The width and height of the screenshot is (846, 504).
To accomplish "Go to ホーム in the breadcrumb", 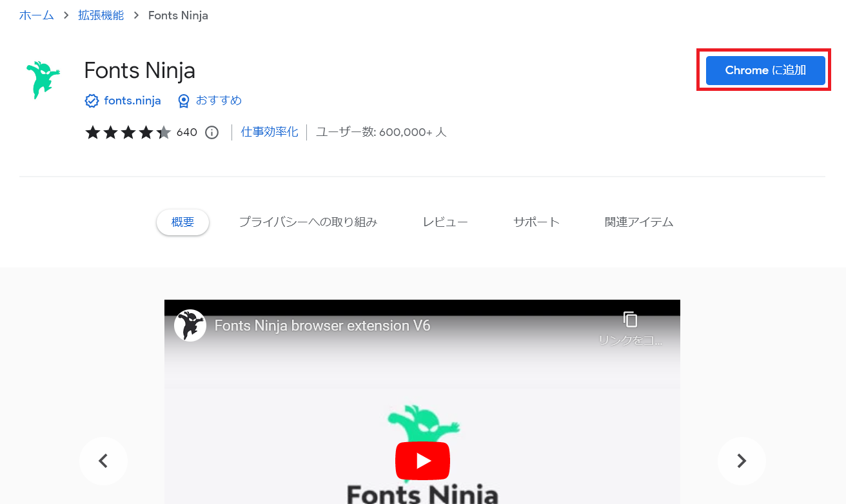I will [37, 15].
